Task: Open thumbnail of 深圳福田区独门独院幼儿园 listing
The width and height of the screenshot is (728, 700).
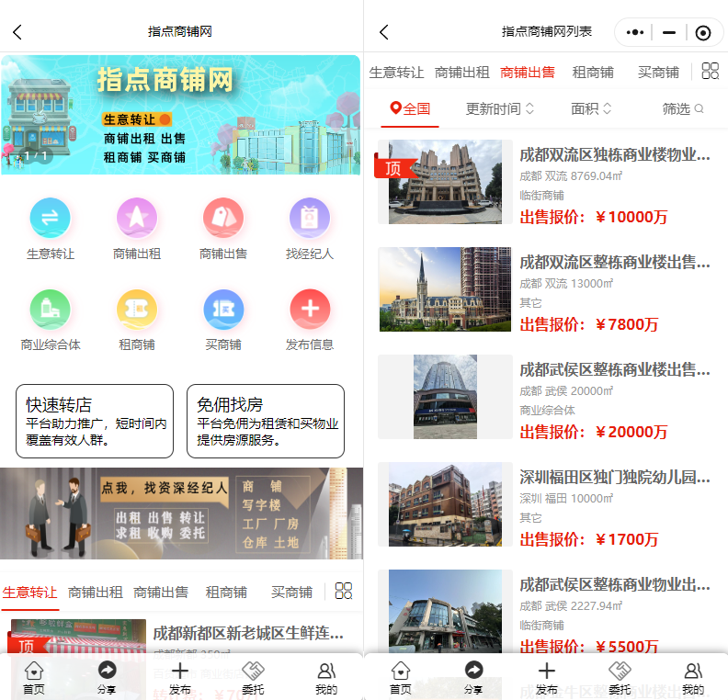Action: (x=445, y=504)
